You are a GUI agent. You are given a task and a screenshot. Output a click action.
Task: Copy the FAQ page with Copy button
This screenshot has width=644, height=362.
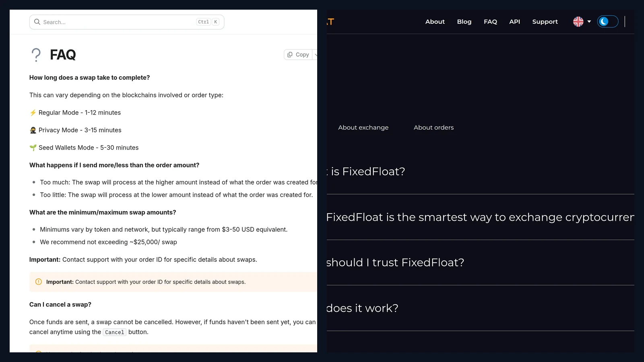[x=298, y=55]
